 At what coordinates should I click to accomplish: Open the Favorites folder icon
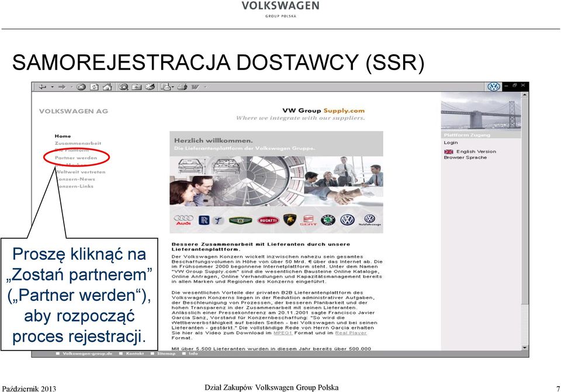point(137,87)
